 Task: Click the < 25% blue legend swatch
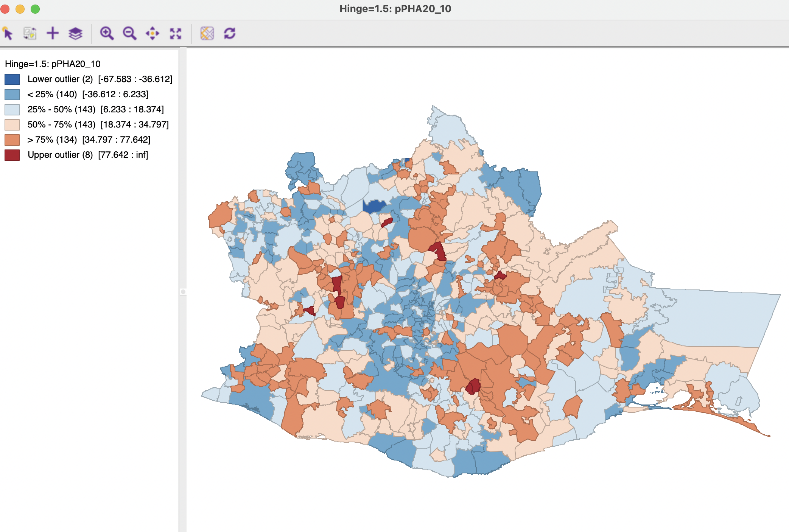(12, 94)
